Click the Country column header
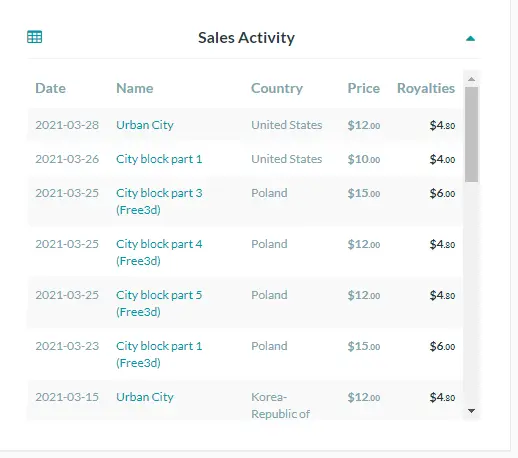518x458 pixels. pyautogui.click(x=277, y=88)
